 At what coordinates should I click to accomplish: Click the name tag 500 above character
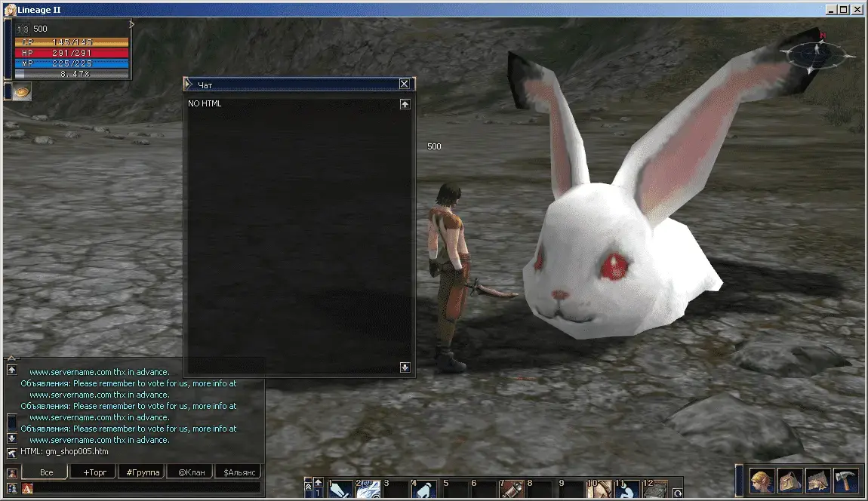(434, 146)
